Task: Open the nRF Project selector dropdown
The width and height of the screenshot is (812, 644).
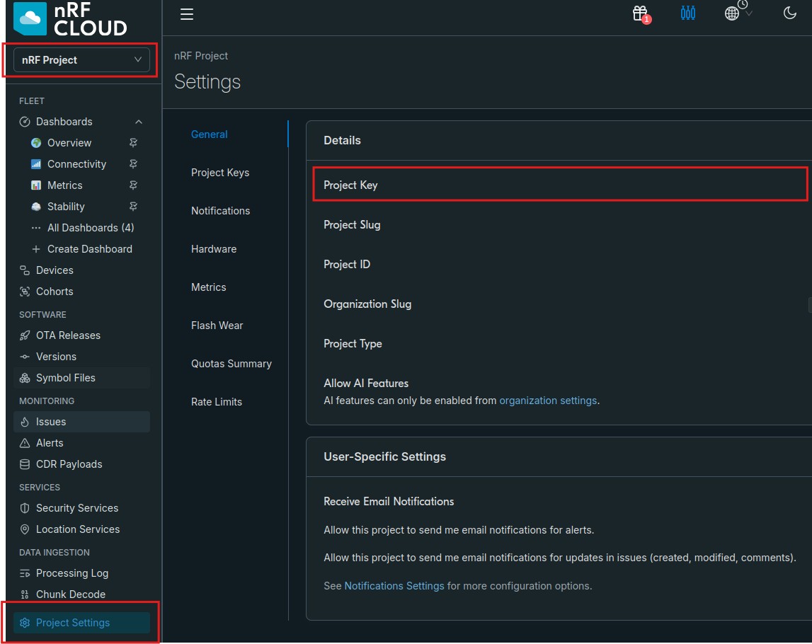Action: coord(81,60)
